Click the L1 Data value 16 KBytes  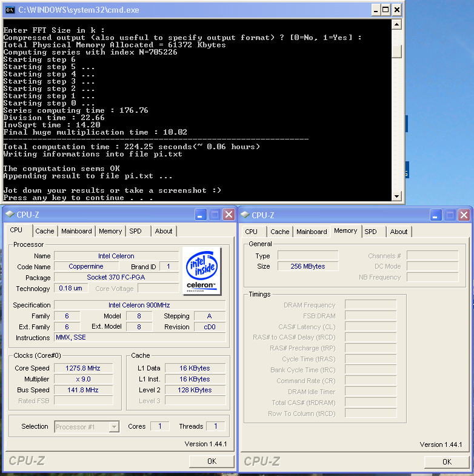[x=195, y=368]
